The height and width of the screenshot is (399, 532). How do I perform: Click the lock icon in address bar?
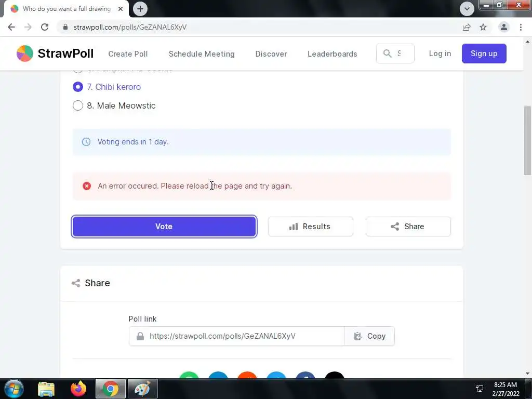66,27
